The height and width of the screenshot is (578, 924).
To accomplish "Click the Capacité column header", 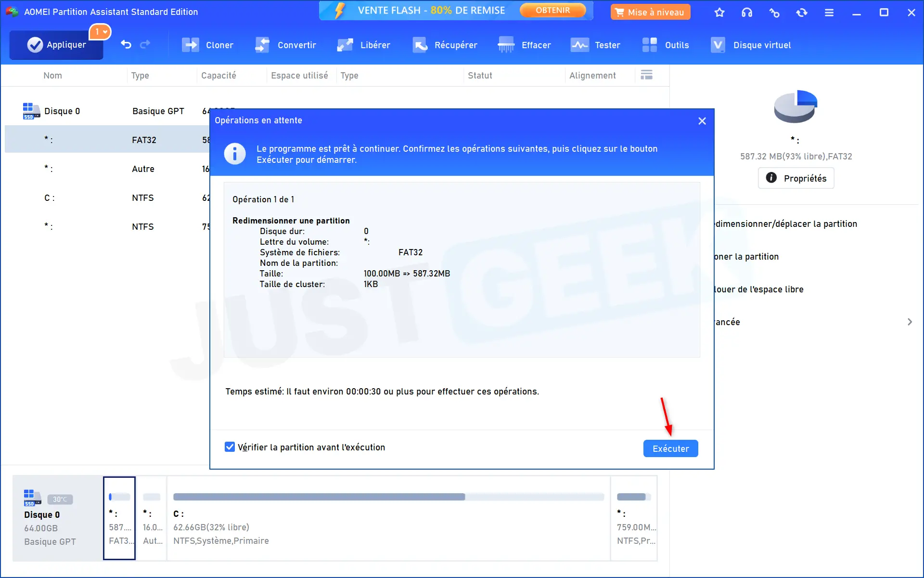I will [x=218, y=76].
